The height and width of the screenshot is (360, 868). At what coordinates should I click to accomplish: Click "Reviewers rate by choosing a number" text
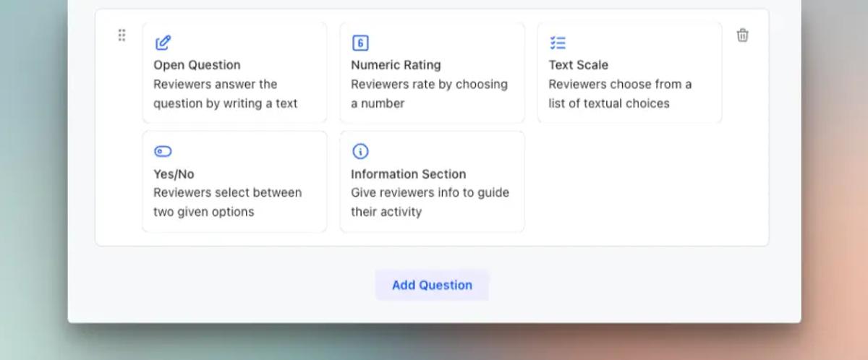tap(430, 94)
